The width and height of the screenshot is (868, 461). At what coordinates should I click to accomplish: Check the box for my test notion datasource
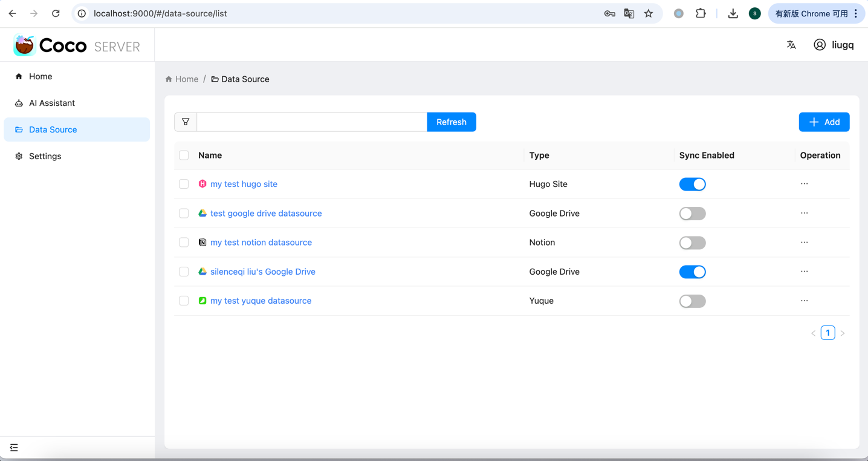coord(184,243)
